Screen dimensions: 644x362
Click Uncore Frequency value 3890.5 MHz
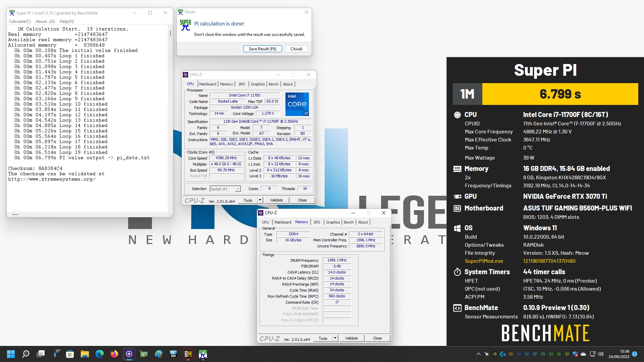coord(366,246)
